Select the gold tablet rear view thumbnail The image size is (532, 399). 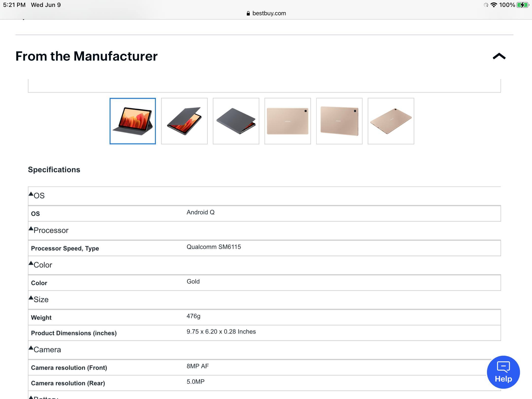pos(288,121)
